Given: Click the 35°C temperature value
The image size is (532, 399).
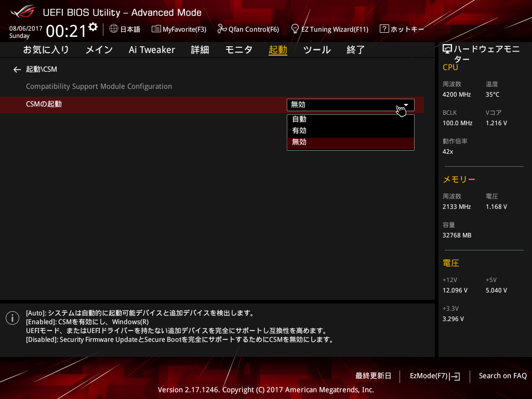Looking at the screenshot, I should click(x=493, y=95).
